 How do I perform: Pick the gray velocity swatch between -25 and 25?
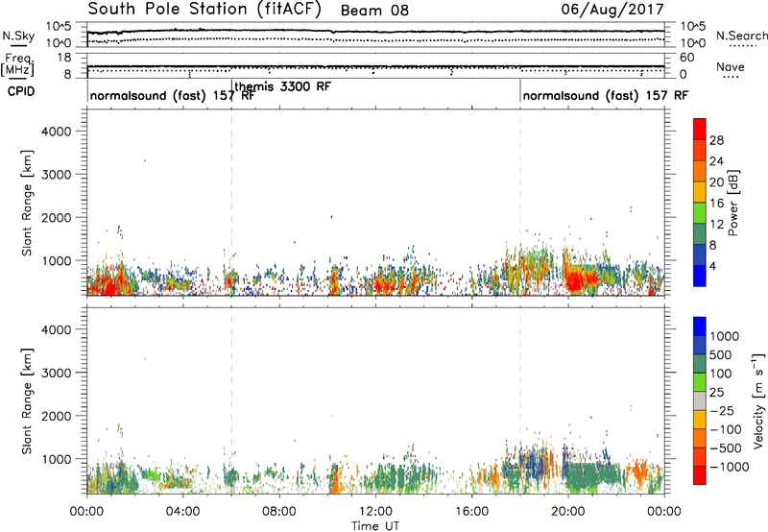click(700, 401)
